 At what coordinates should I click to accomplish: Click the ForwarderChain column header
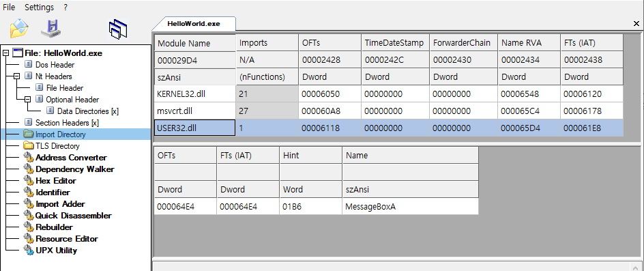point(464,43)
